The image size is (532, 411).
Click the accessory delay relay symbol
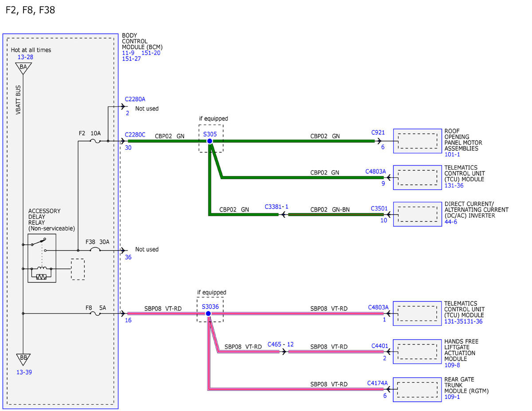[42, 258]
